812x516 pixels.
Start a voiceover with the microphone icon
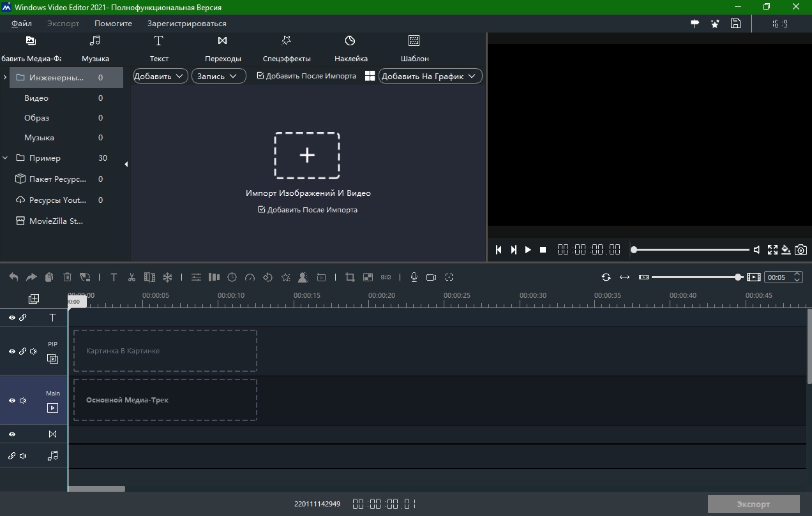(x=413, y=277)
